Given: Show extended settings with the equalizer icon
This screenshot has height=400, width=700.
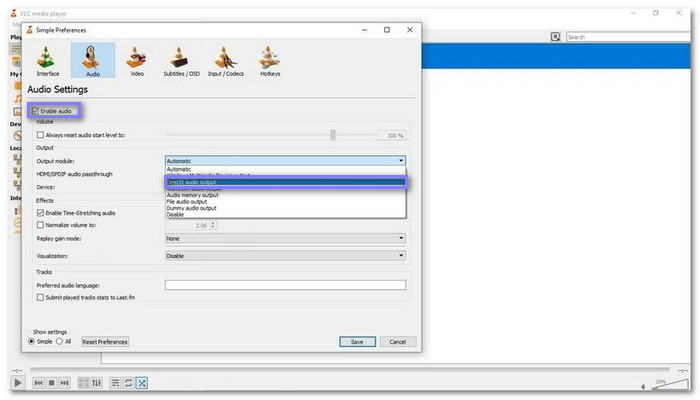Looking at the screenshot, I should tap(96, 383).
